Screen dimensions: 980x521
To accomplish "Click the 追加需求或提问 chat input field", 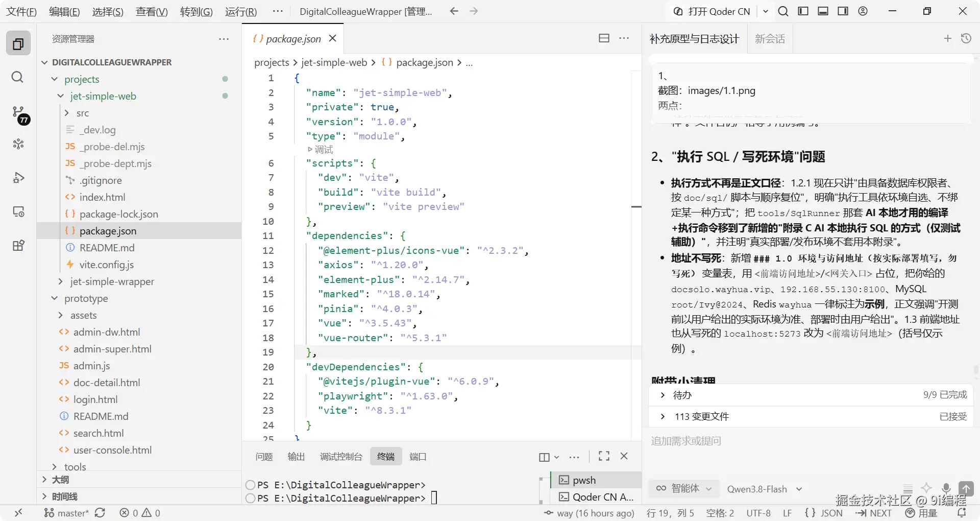I will tap(812, 441).
